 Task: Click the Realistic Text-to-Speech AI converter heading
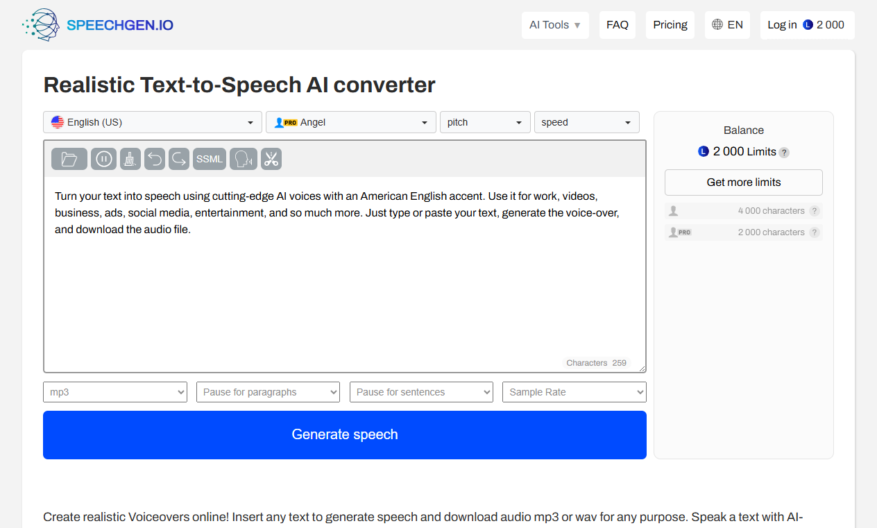(x=239, y=85)
